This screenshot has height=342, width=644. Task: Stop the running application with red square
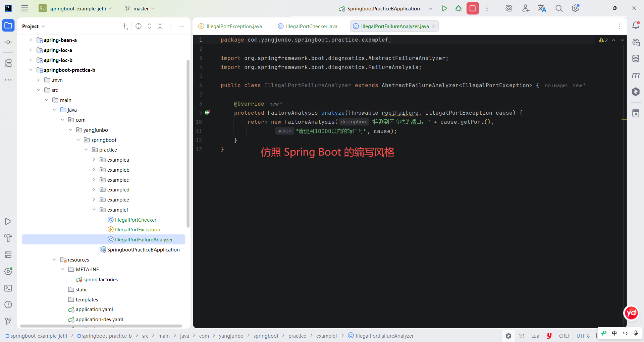[x=473, y=8]
